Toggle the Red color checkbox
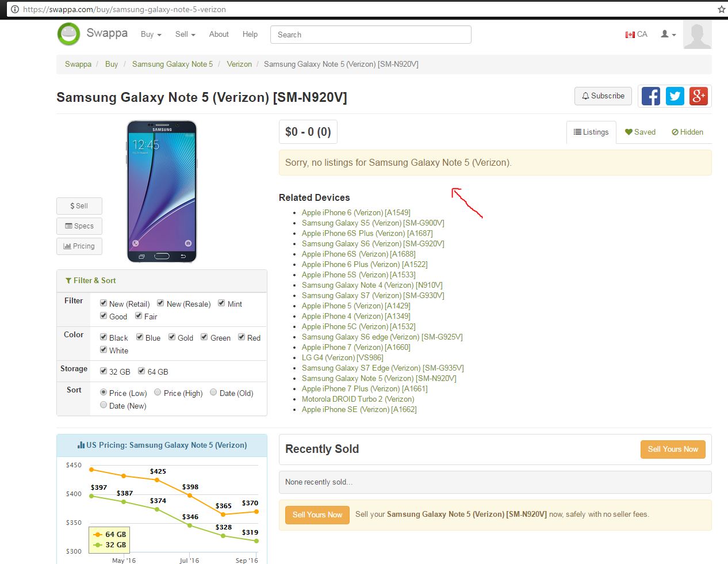The height and width of the screenshot is (564, 728). click(242, 337)
